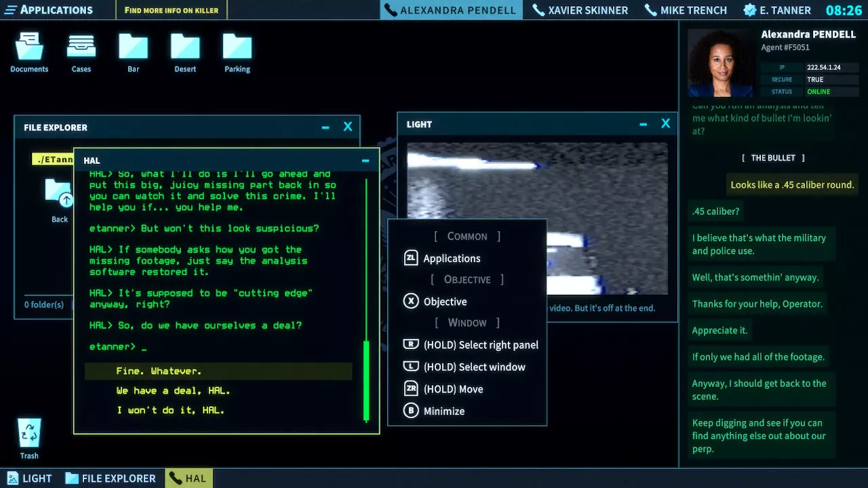
Task: Open the Desert folder icon
Action: (x=185, y=47)
